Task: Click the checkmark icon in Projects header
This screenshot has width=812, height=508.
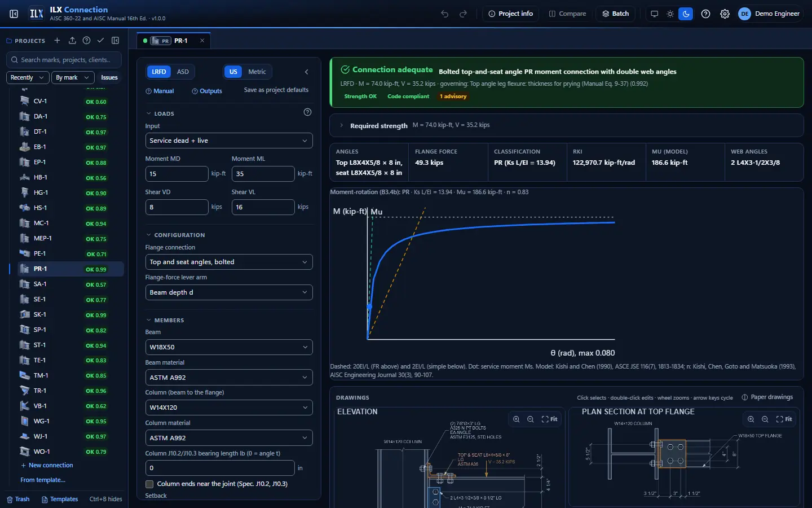Action: [x=100, y=41]
